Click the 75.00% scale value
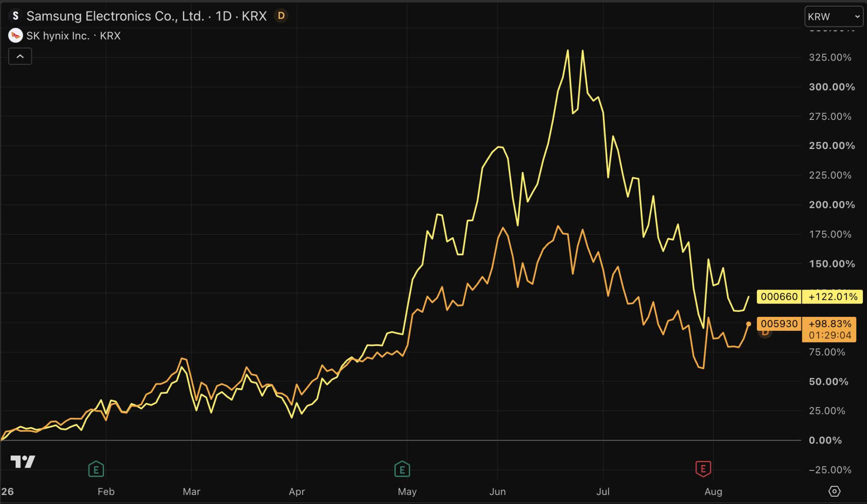Image resolution: width=867 pixels, height=504 pixels. [x=827, y=352]
